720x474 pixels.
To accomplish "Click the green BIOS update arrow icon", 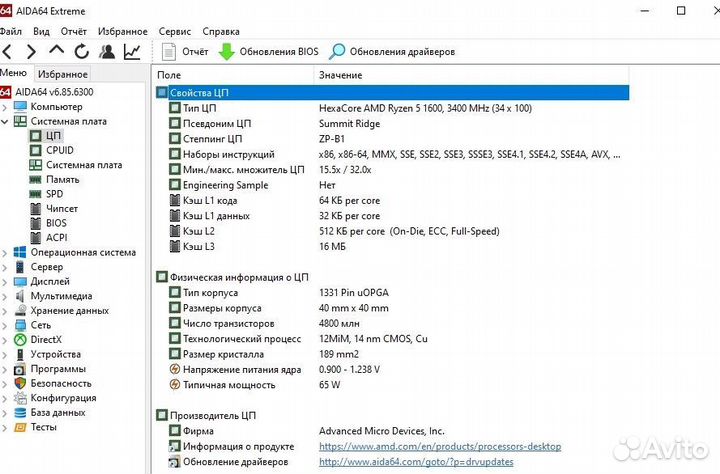I will pyautogui.click(x=226, y=51).
